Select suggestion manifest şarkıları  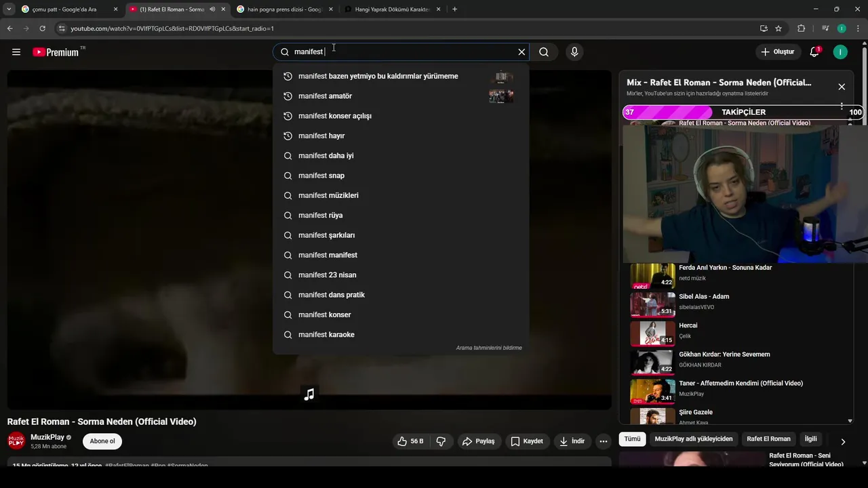click(x=401, y=235)
